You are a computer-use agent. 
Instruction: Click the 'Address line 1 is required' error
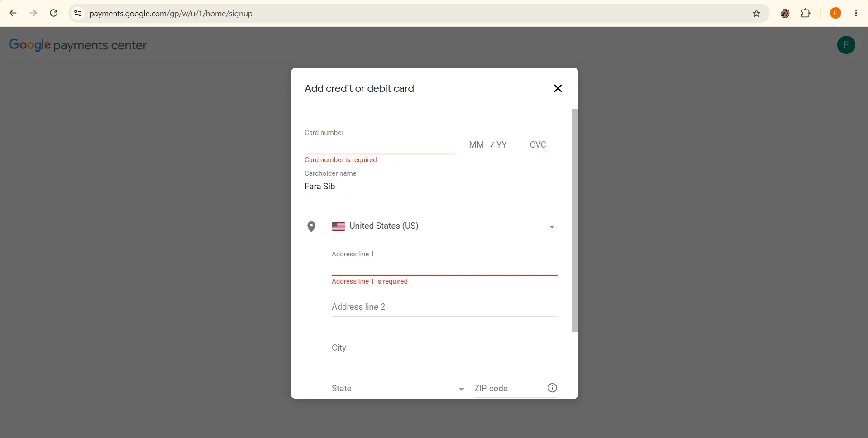[x=369, y=281]
